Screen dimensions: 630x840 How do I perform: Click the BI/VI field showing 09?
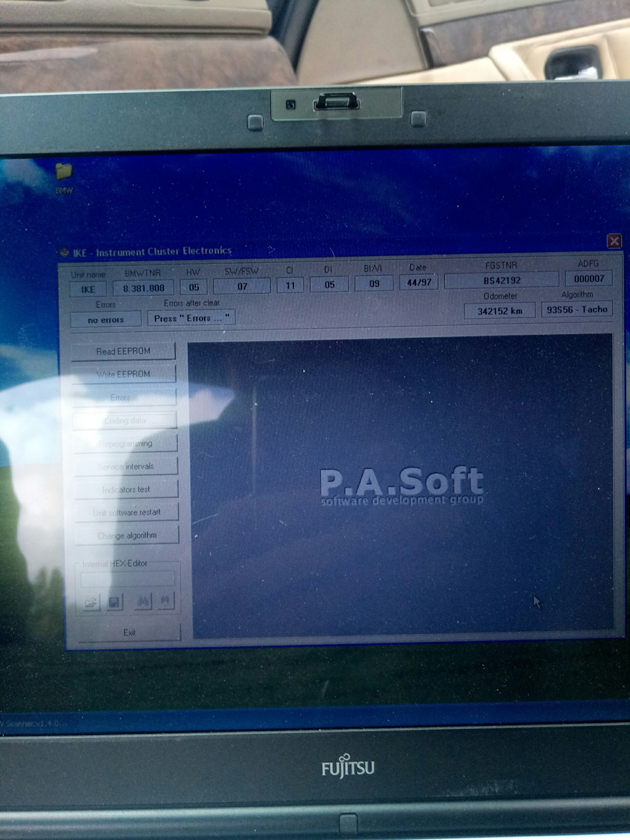(x=374, y=283)
